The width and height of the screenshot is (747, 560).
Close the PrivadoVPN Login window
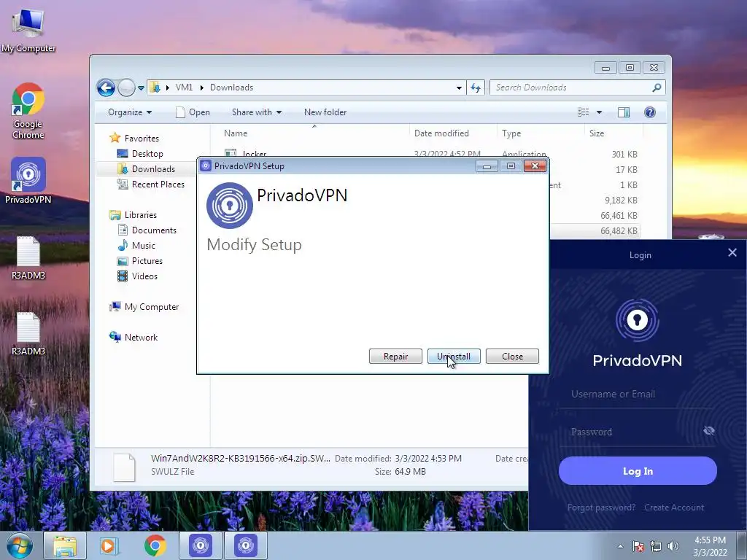tap(732, 252)
